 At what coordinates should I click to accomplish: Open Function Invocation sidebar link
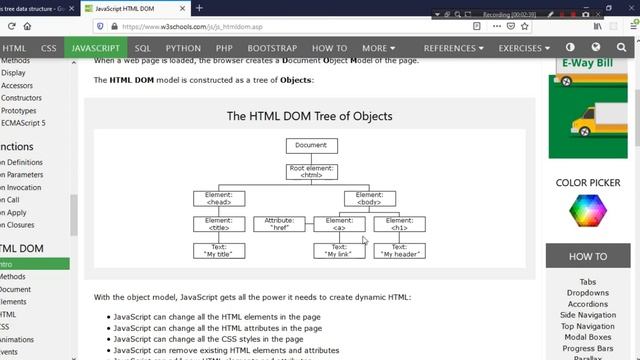pos(20,187)
